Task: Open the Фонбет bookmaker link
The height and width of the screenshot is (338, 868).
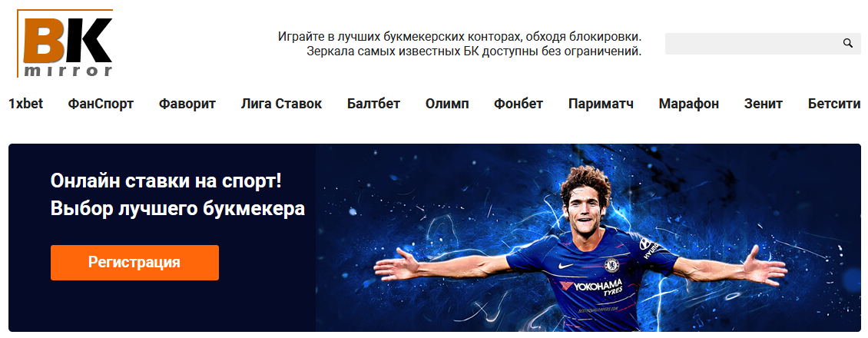Action: click(518, 104)
